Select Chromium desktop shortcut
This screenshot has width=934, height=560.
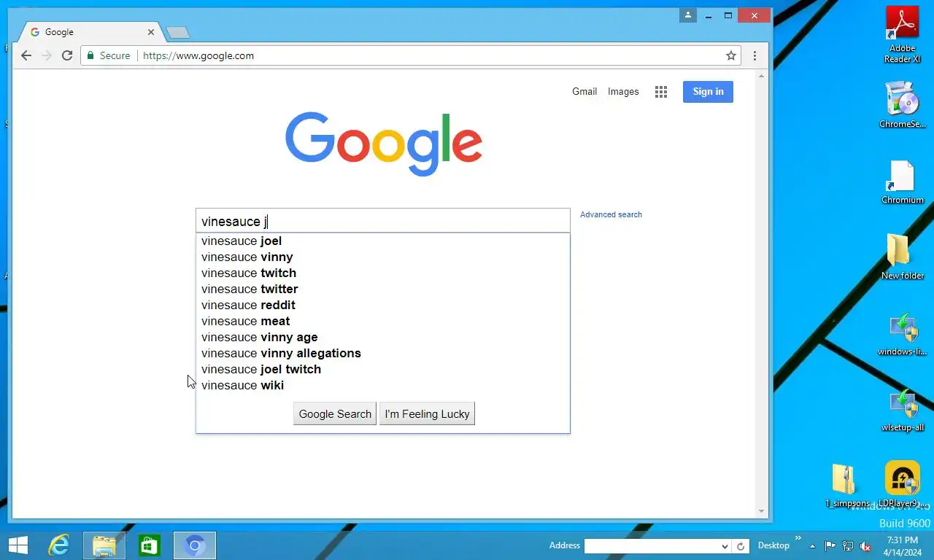[903, 182]
